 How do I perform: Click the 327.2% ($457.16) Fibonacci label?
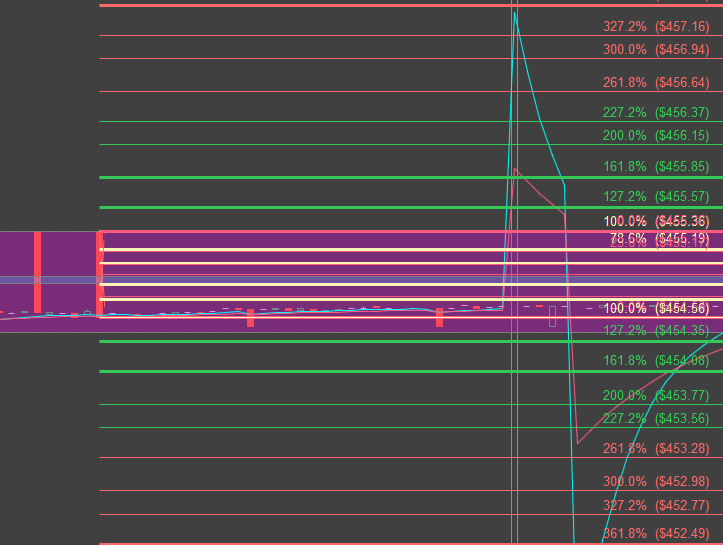point(653,27)
